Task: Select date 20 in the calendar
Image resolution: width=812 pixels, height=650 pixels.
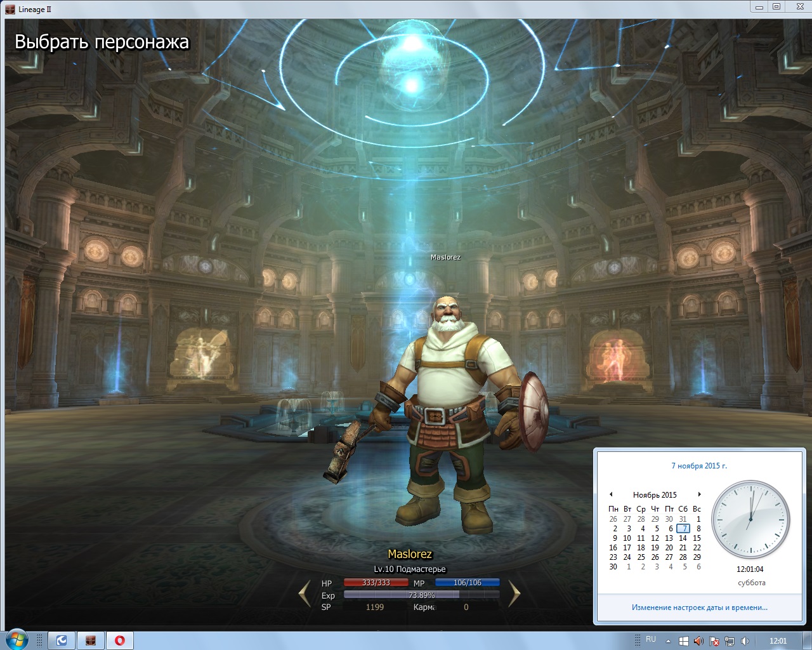Action: point(669,547)
